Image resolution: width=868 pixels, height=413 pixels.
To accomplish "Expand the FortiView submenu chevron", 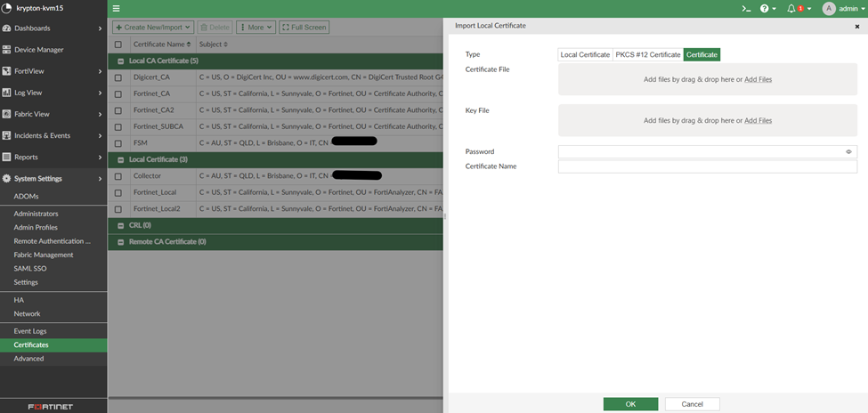I will [x=101, y=71].
